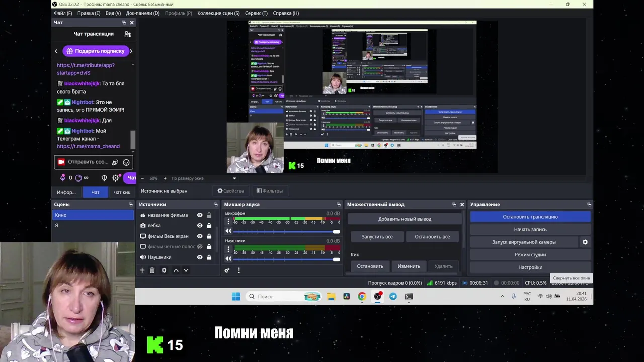The width and height of the screenshot is (644, 362).
Task: Click the bits gem icon in chat
Action: pyautogui.click(x=63, y=178)
